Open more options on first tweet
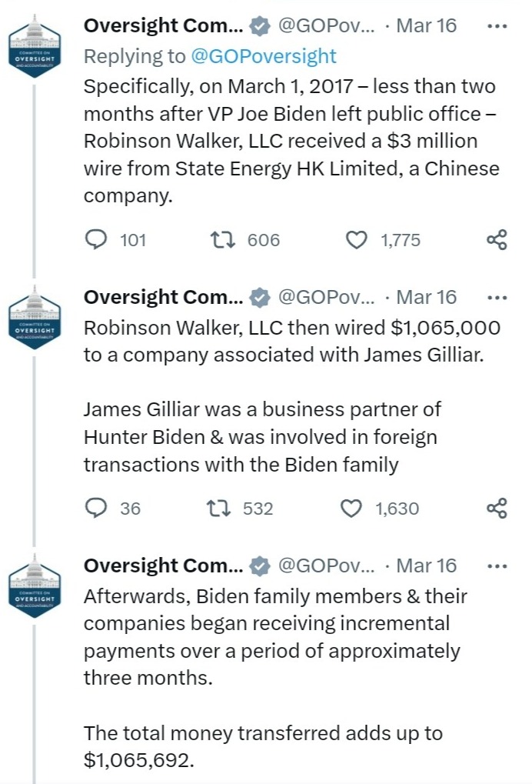This screenshot has height=784, width=532. tap(497, 25)
